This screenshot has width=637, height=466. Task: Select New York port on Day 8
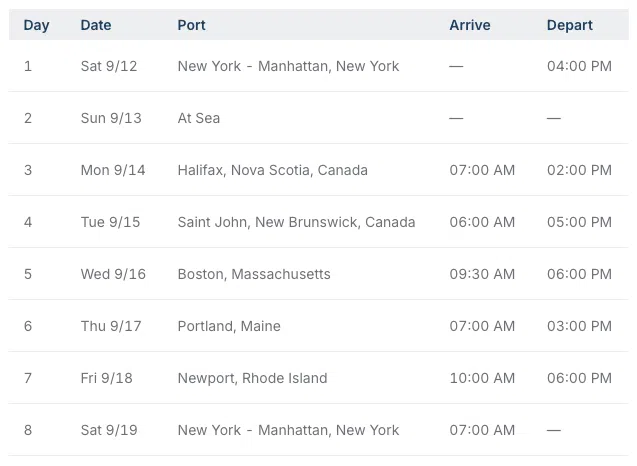[x=288, y=430]
